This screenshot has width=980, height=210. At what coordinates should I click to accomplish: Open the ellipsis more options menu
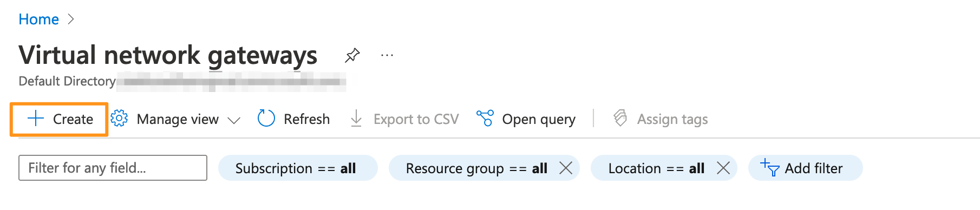pos(387,55)
